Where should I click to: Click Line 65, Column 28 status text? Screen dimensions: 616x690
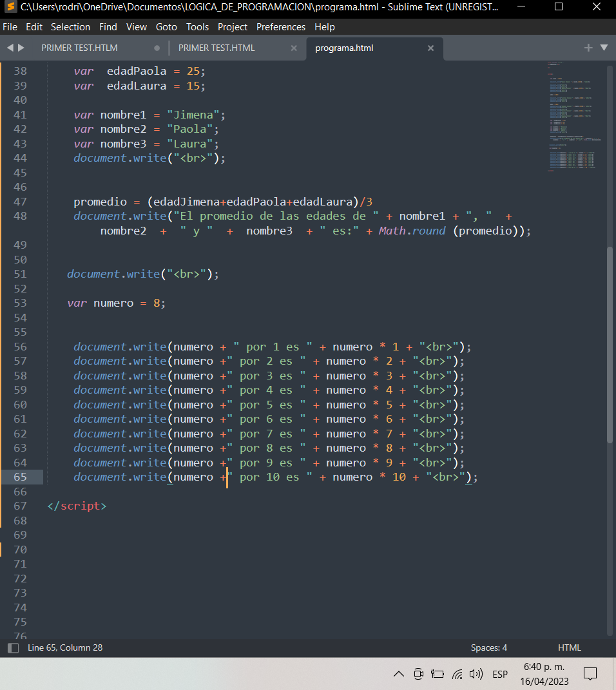[x=65, y=647]
